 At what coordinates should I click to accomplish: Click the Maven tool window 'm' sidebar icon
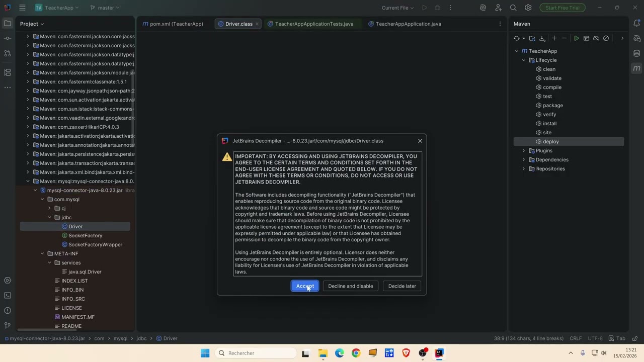(x=636, y=68)
